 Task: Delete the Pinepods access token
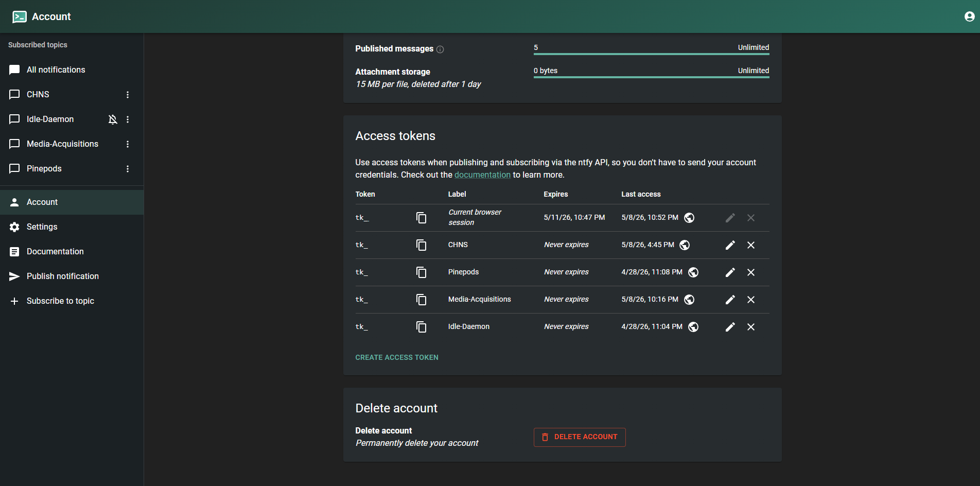751,272
